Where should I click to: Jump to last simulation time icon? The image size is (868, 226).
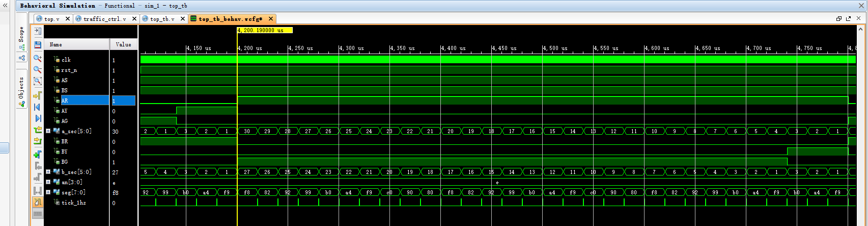coord(38,118)
